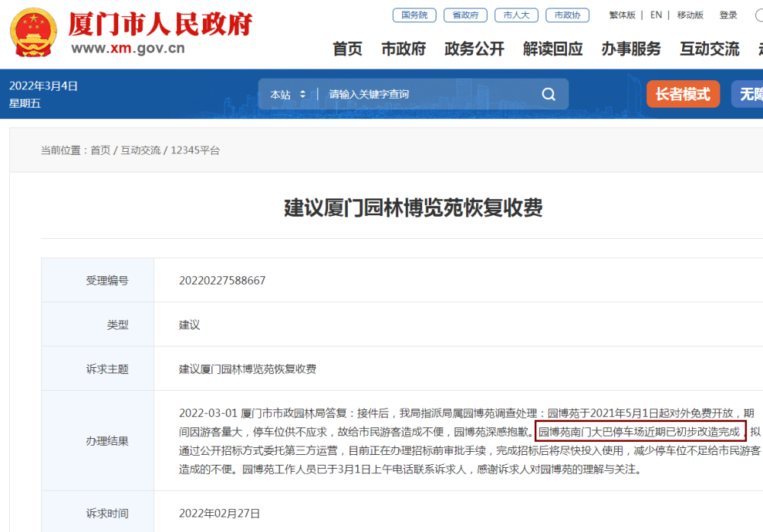This screenshot has width=763, height=532.
Task: Open the 办事服务 navigation menu
Action: pyautogui.click(x=631, y=49)
